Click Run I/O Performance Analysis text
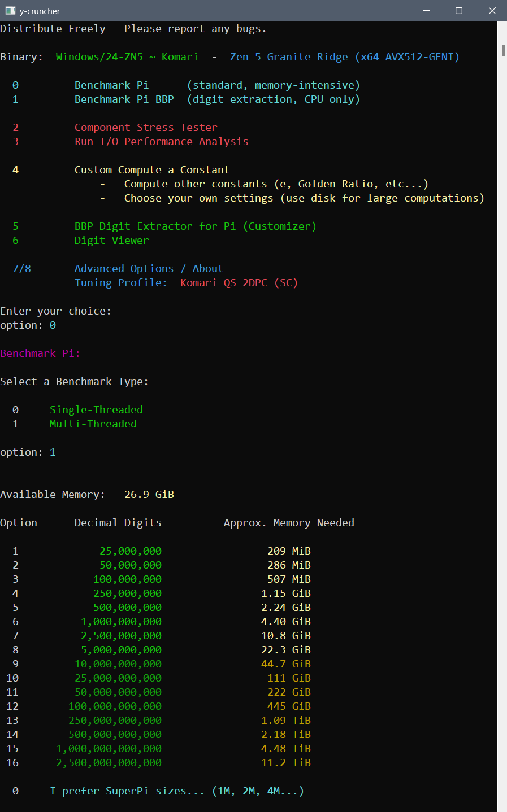Image resolution: width=507 pixels, height=812 pixels. coord(162,142)
